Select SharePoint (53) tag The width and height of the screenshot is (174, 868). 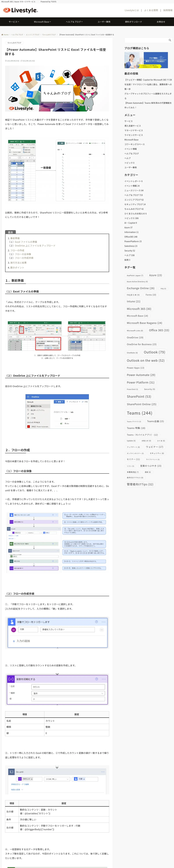click(139, 396)
